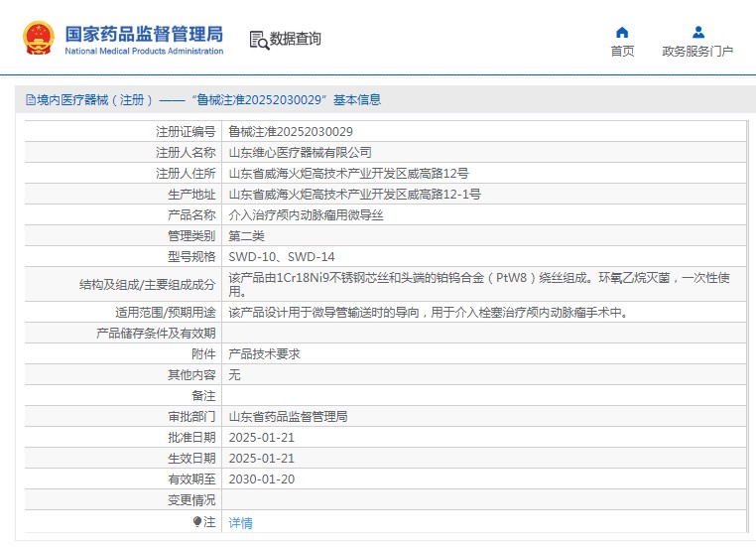Click the 批准日期 label
This screenshot has width=756, height=547.
(x=191, y=438)
